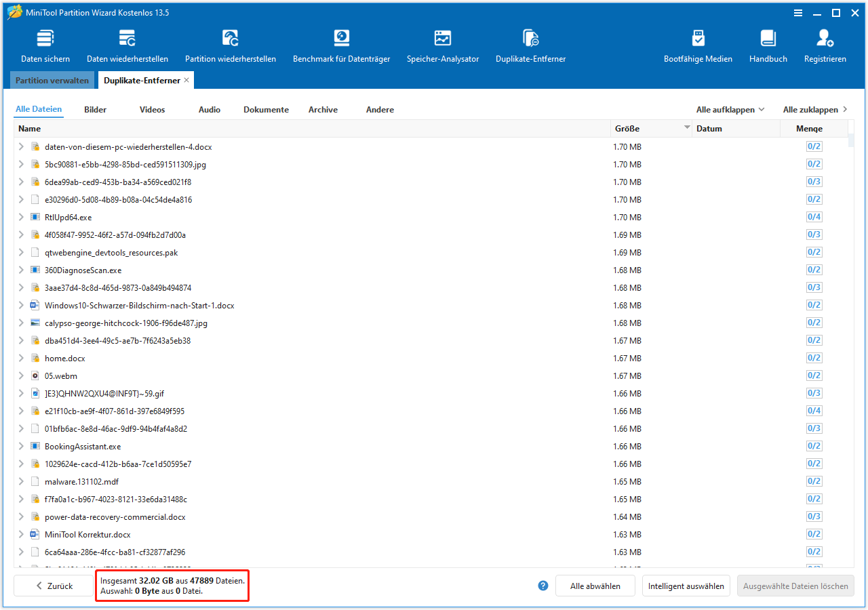Click the help question mark icon

(542, 586)
